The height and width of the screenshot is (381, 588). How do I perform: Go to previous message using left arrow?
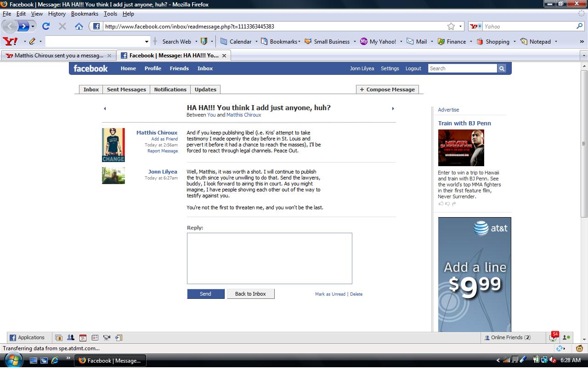point(105,109)
